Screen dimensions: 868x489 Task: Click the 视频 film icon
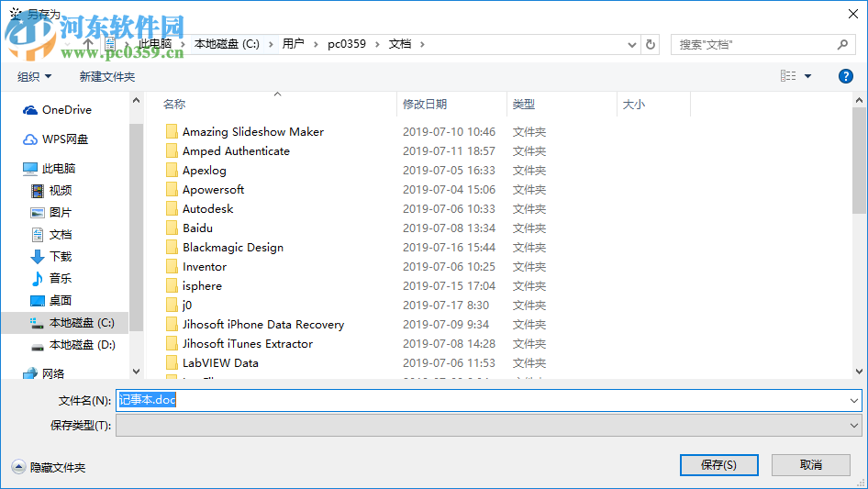coord(37,191)
